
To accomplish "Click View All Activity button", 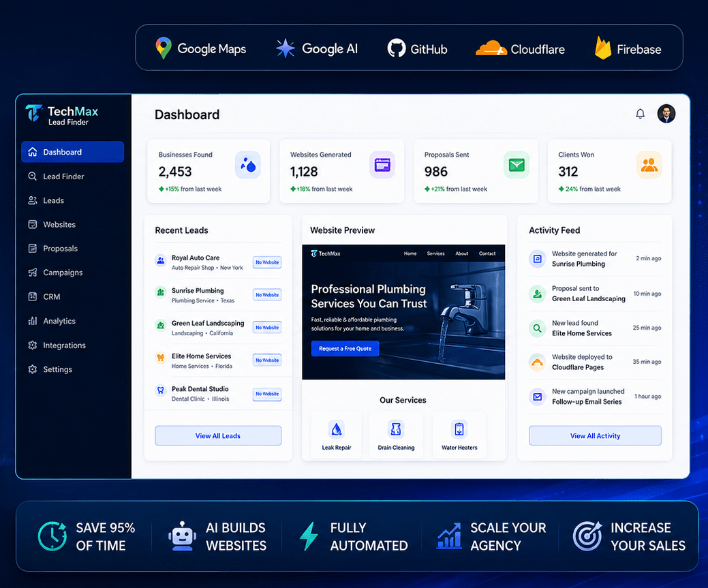I will pos(595,435).
